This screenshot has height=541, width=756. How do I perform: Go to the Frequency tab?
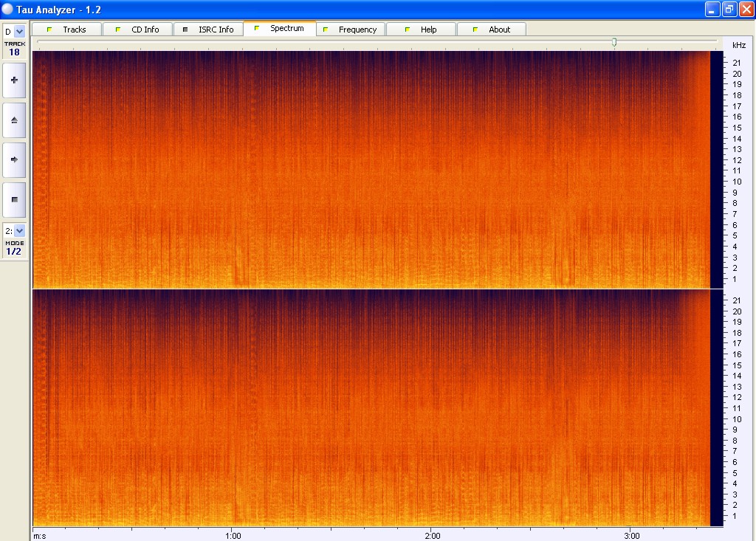point(350,30)
